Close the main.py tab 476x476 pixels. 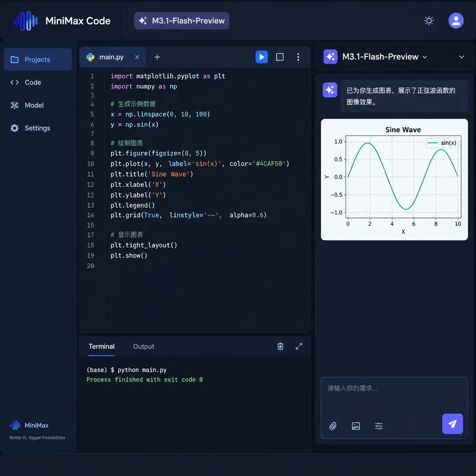[x=137, y=57]
